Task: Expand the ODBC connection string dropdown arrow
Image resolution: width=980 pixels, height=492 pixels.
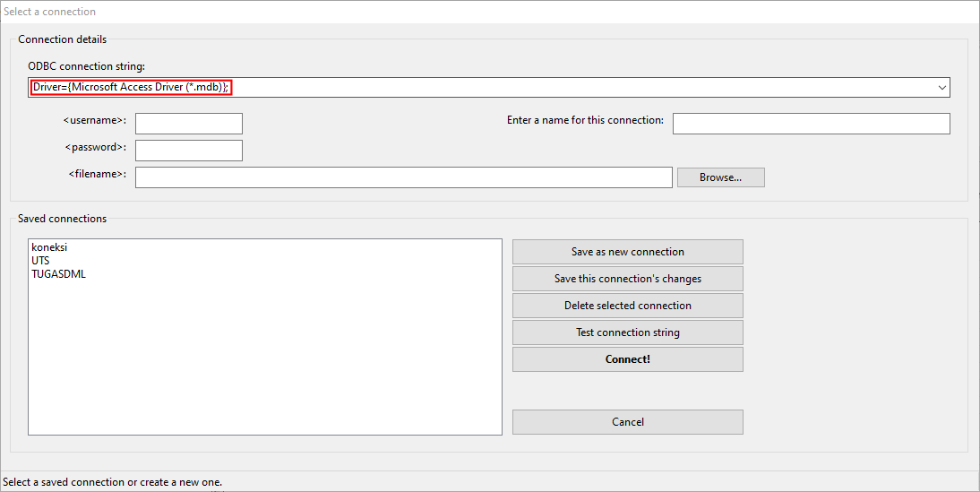Action: pos(941,88)
